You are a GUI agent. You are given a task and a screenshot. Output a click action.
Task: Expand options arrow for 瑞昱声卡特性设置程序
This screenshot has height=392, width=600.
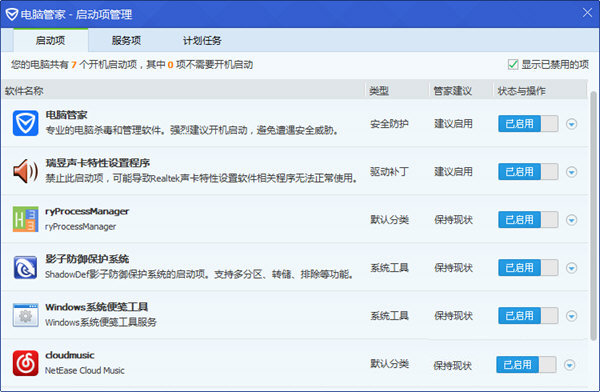(x=571, y=172)
